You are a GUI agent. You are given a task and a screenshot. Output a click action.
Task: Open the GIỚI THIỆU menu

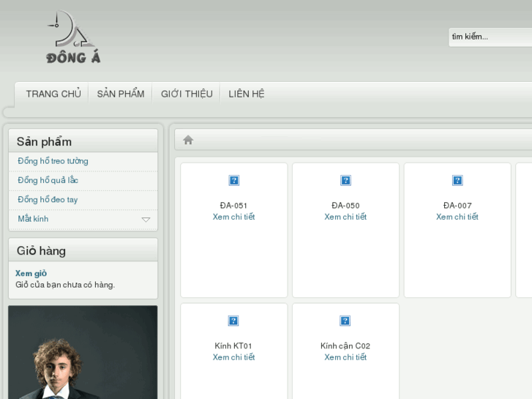pos(187,94)
